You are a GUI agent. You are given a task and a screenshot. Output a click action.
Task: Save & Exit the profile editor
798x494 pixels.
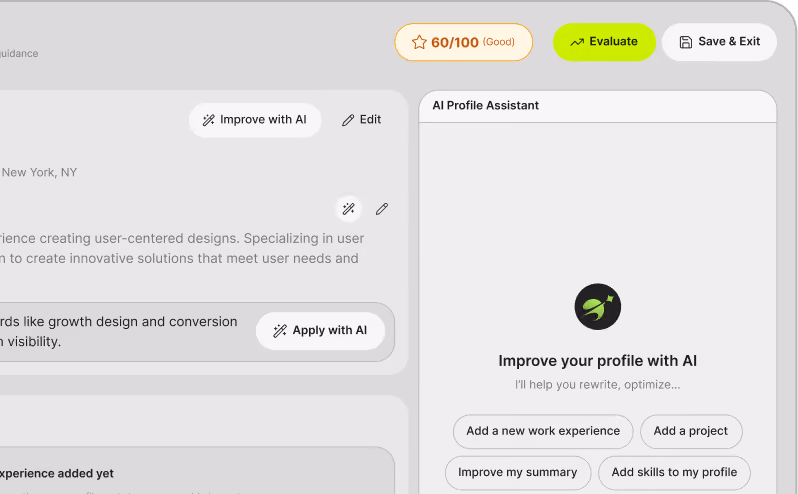[719, 42]
